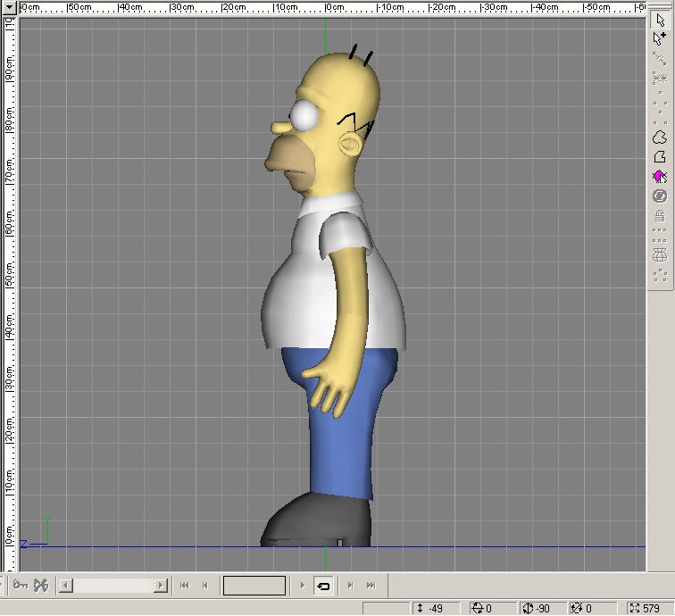Screen dimensions: 675x616
Task: Click the frame scrollbar track
Action: tap(113, 586)
